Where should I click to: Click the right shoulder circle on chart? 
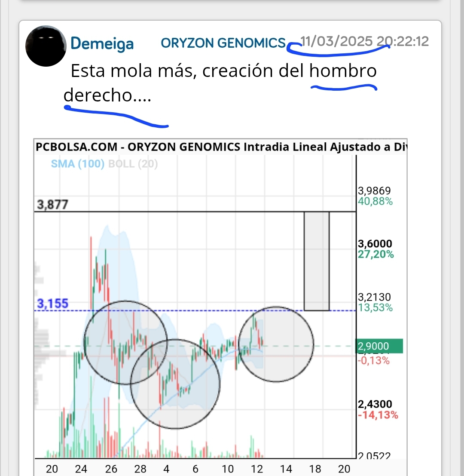coord(276,344)
